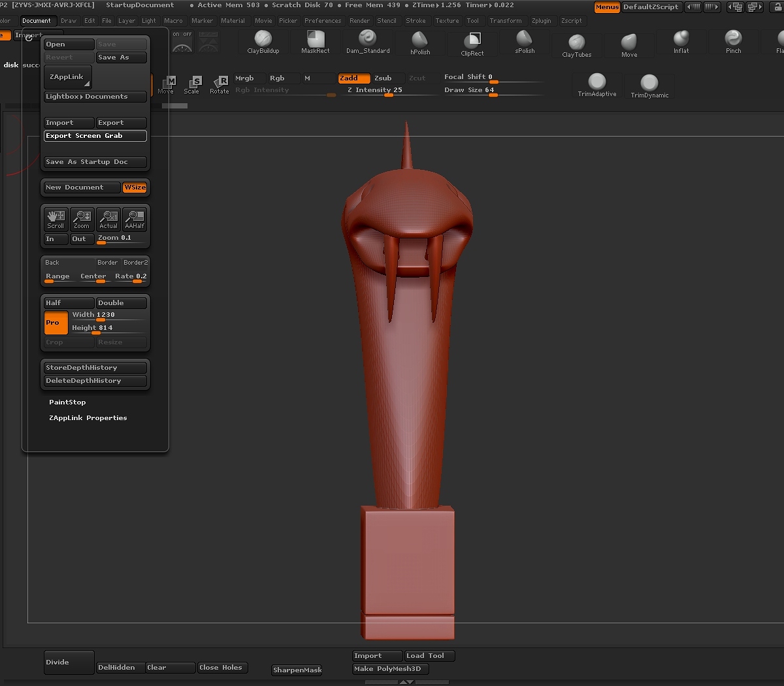Select the Move brush in brush shelf

(629, 46)
